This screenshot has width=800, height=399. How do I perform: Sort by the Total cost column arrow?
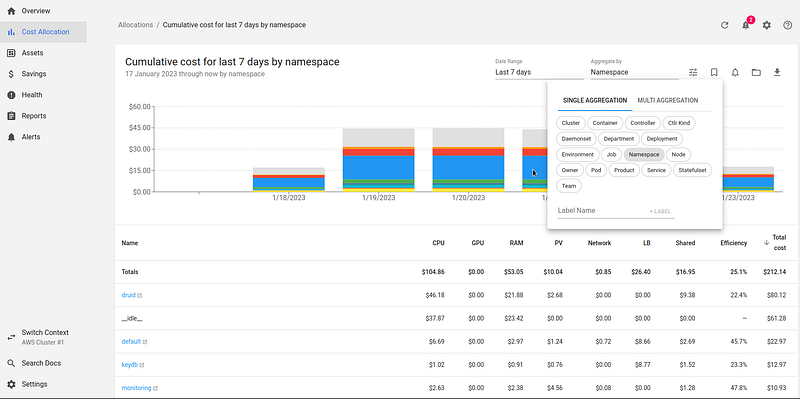[766, 243]
